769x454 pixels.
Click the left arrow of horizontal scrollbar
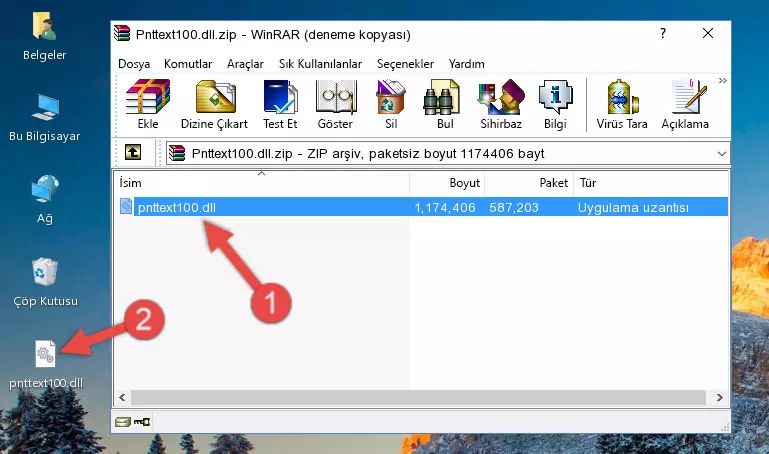(x=123, y=398)
